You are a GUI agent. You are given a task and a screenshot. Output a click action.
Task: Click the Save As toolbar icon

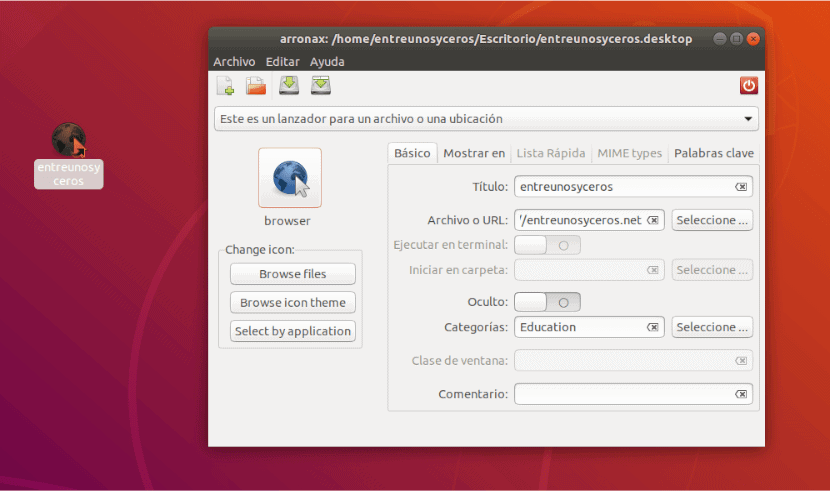tap(321, 85)
